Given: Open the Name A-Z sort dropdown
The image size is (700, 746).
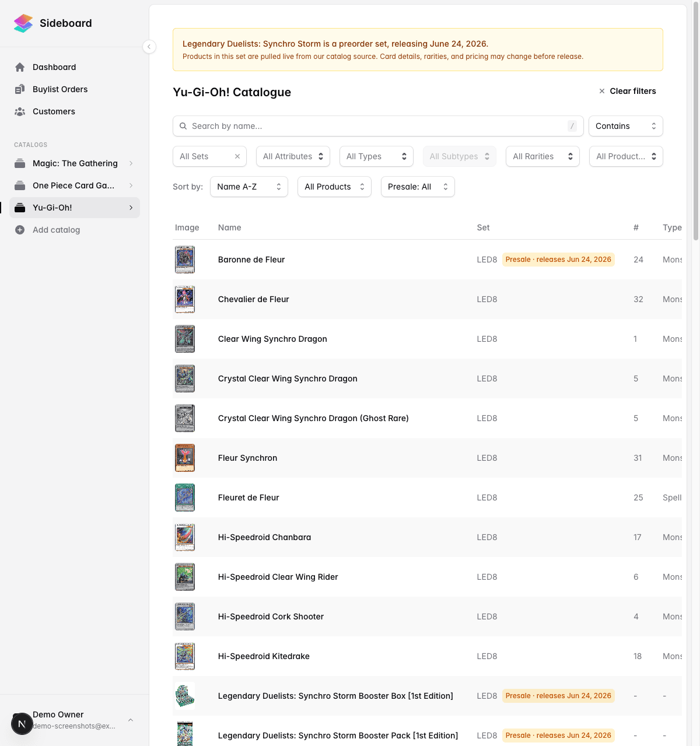Looking at the screenshot, I should (249, 187).
